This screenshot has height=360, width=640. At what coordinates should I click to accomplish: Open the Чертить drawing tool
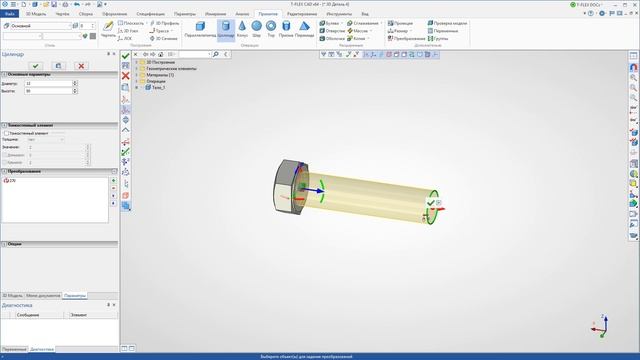tap(108, 29)
